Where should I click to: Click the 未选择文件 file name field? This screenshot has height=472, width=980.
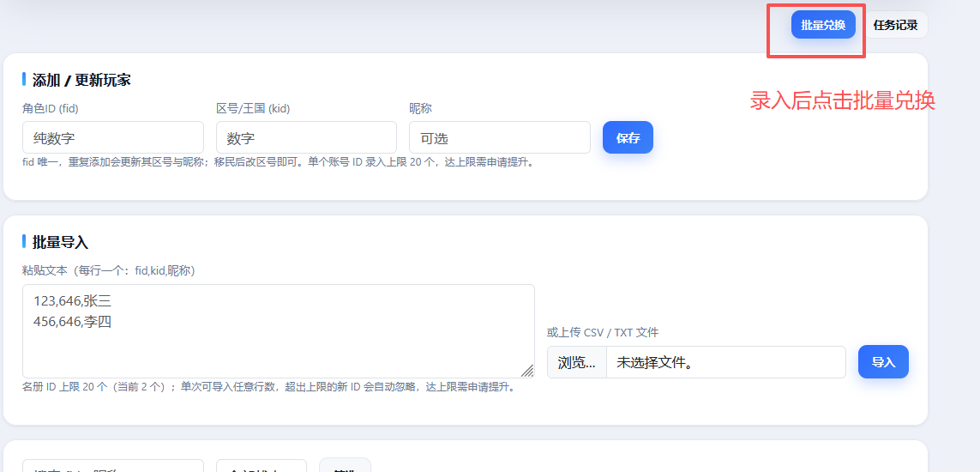coord(726,363)
